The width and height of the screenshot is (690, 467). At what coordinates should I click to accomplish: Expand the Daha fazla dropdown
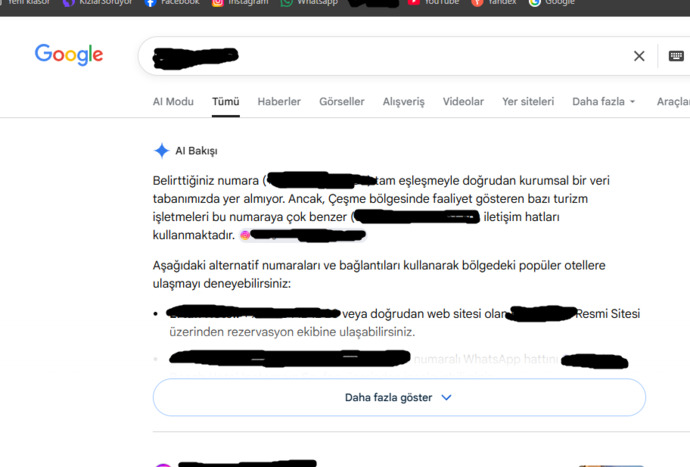(603, 102)
